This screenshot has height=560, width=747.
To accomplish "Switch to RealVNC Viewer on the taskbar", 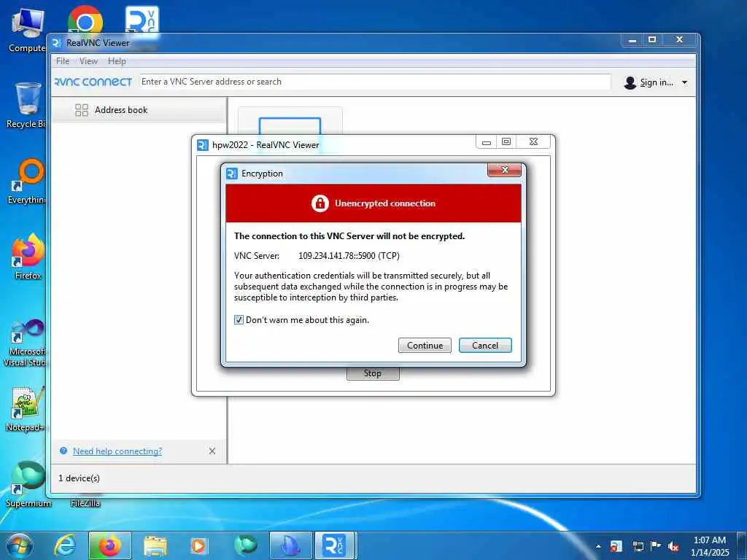I will (x=336, y=546).
